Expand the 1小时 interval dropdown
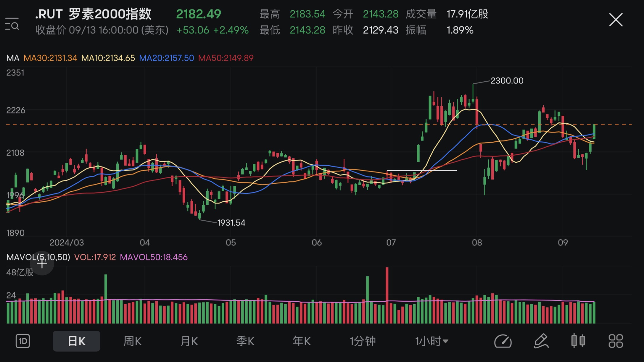The image size is (644, 362). pos(432,341)
